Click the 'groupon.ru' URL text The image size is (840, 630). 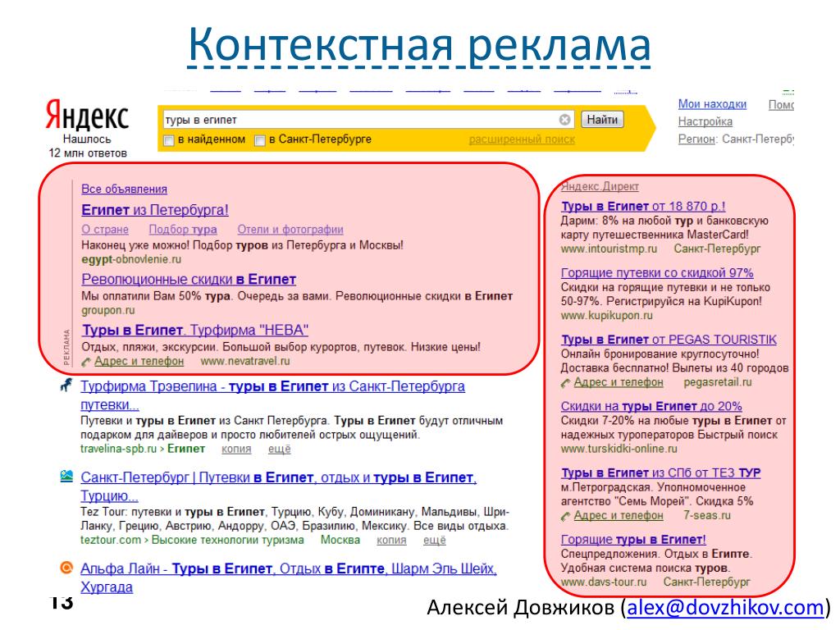click(108, 310)
